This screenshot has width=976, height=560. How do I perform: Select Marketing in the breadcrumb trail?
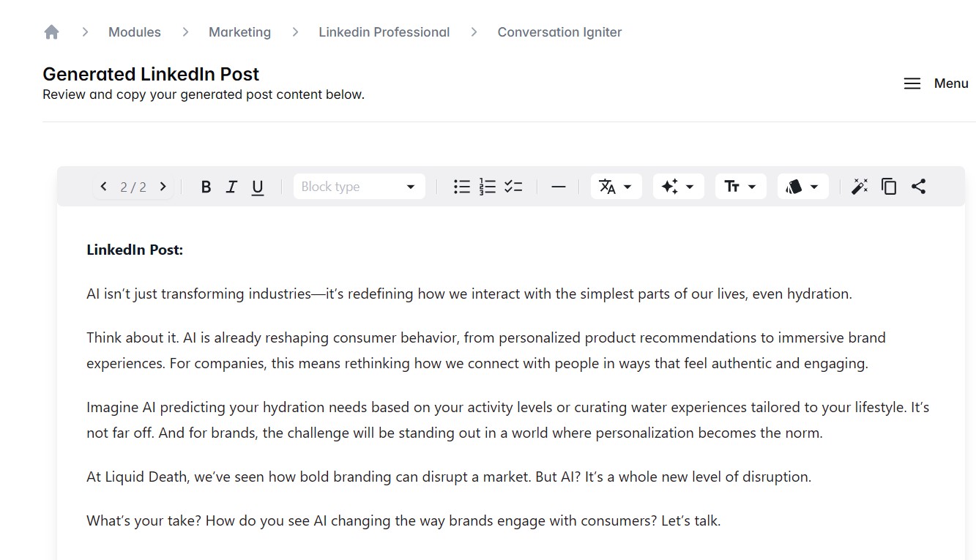[x=239, y=31]
